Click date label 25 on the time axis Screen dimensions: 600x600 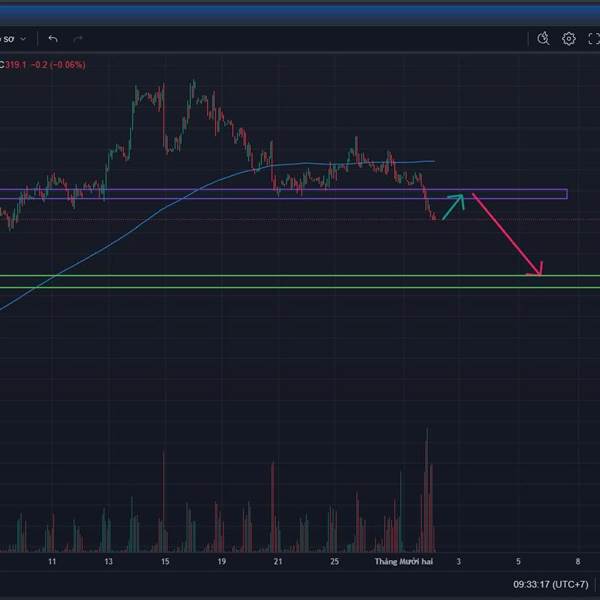point(335,562)
